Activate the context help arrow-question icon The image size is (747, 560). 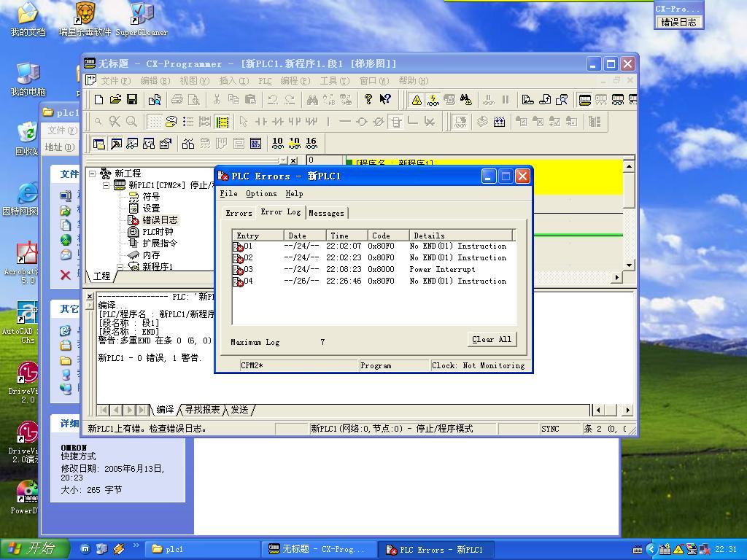[384, 99]
